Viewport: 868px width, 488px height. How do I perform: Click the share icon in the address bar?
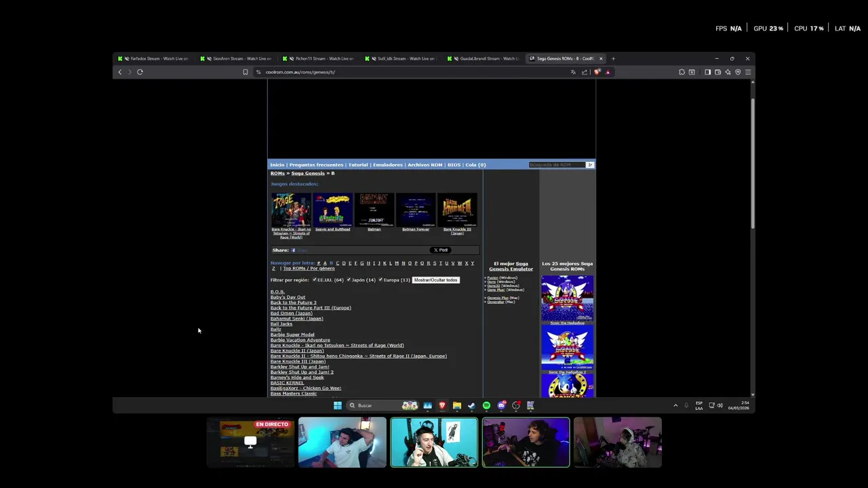click(585, 72)
